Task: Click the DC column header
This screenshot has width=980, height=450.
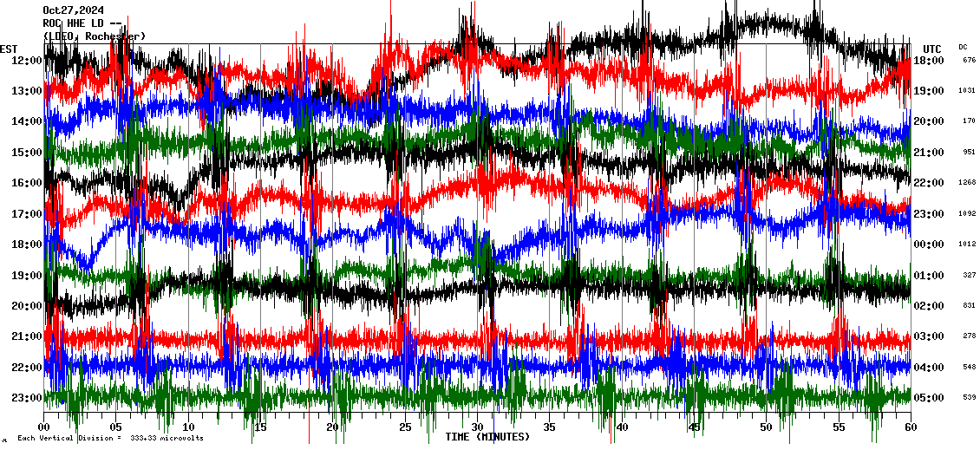Action: coord(963,47)
